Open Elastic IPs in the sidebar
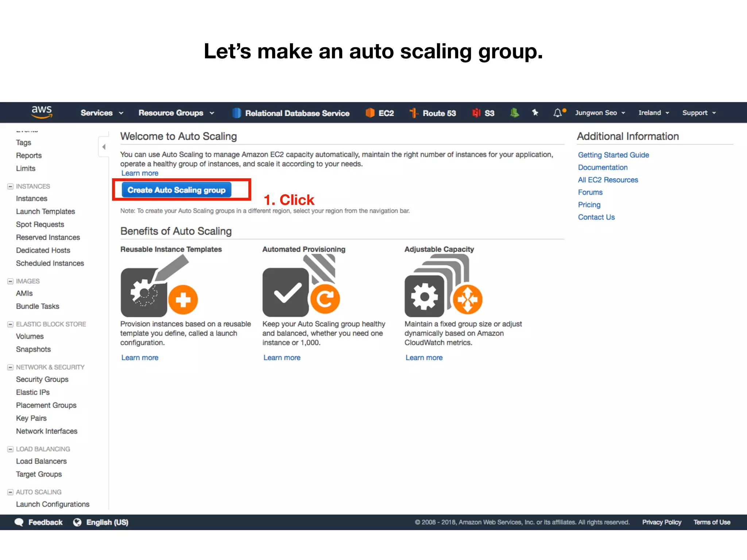The width and height of the screenshot is (747, 560). pos(33,392)
